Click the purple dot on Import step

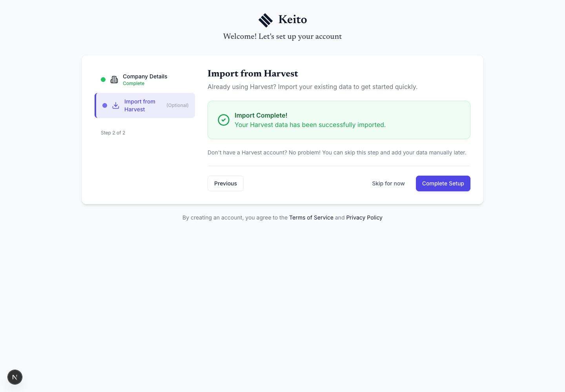pos(105,105)
